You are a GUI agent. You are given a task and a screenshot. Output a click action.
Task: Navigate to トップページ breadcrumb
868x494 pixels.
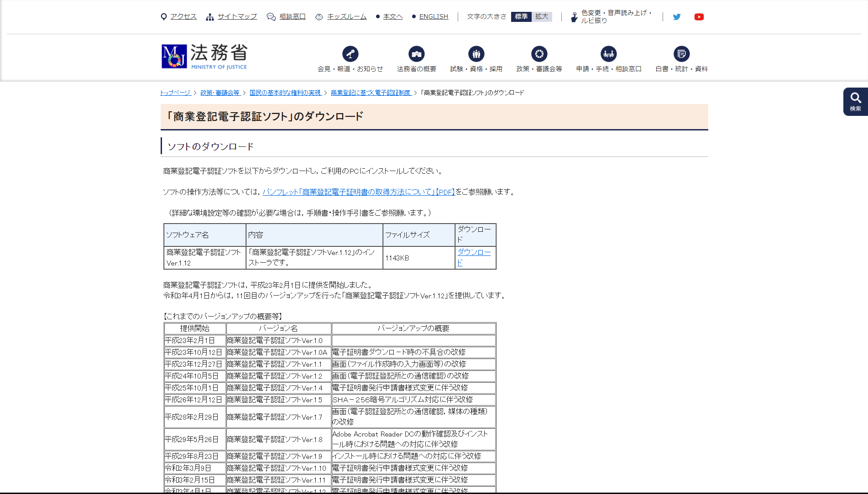(175, 93)
